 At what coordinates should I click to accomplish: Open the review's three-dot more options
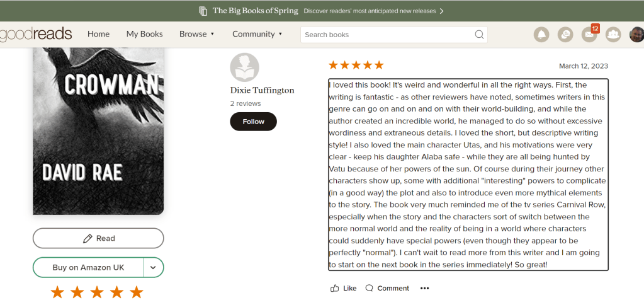coord(424,288)
